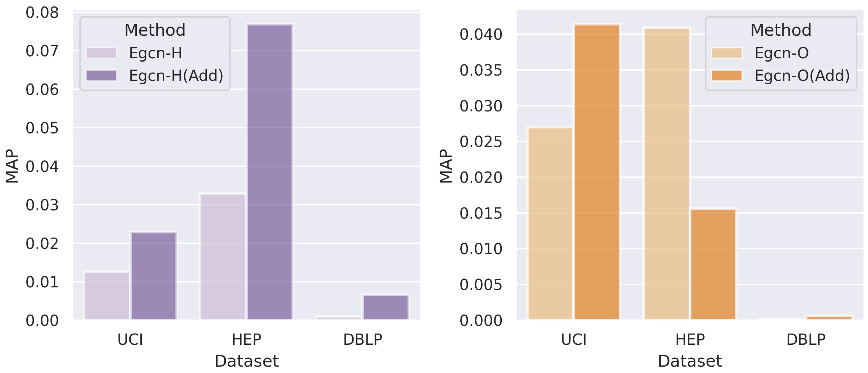
Task: Click the DBLP axis label under orange chart
Action: (806, 339)
